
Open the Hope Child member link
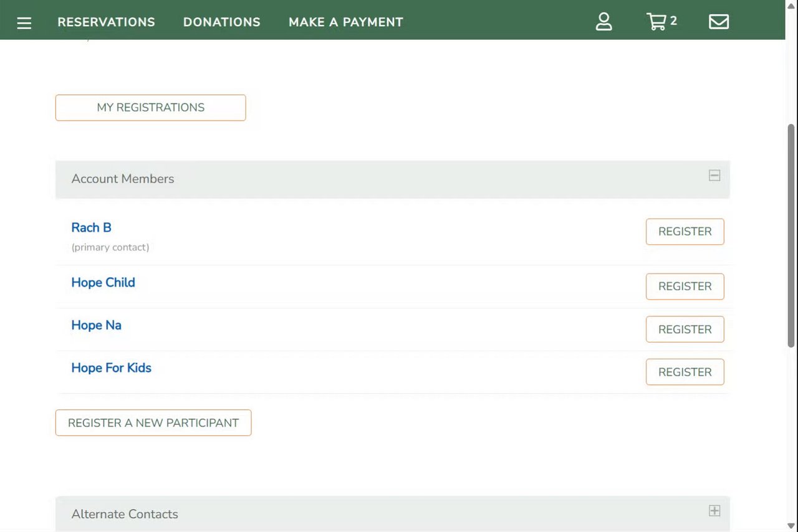tap(103, 283)
